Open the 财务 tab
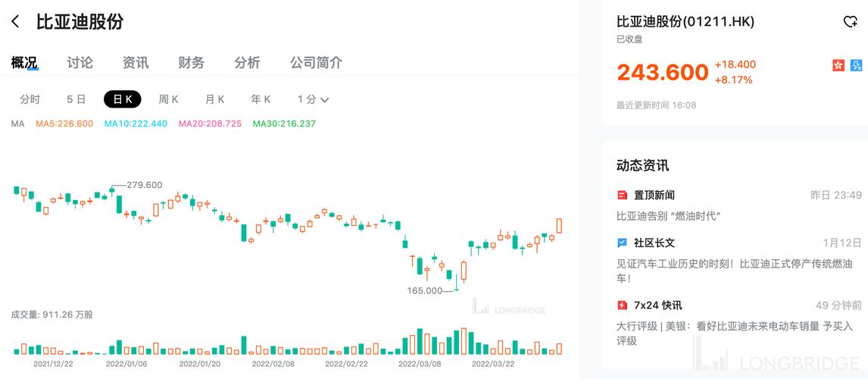This screenshot has height=379, width=868. (191, 63)
